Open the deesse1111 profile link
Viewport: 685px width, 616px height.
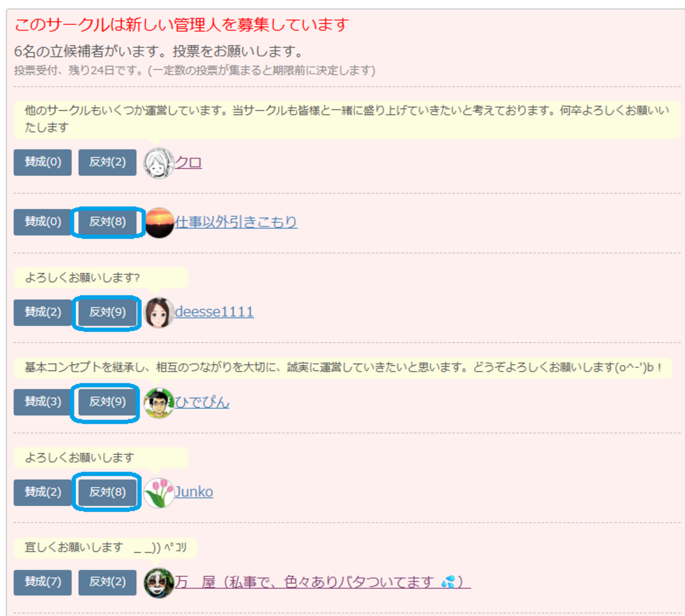coord(214,312)
